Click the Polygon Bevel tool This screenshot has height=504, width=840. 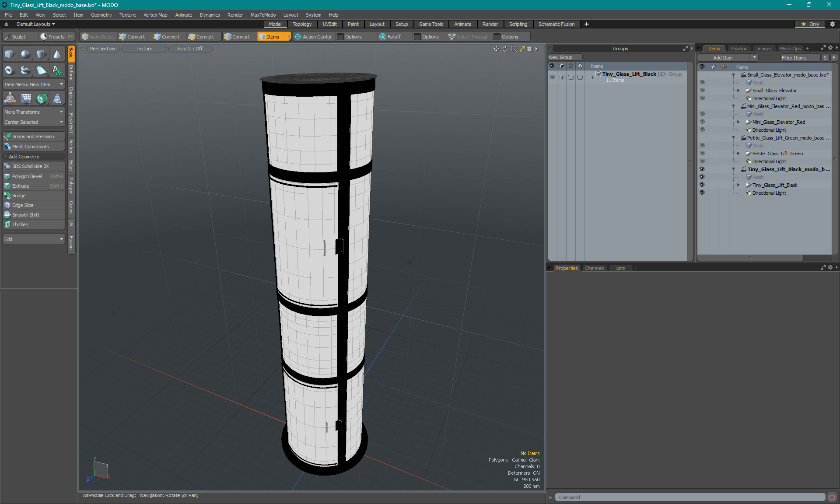coord(34,176)
